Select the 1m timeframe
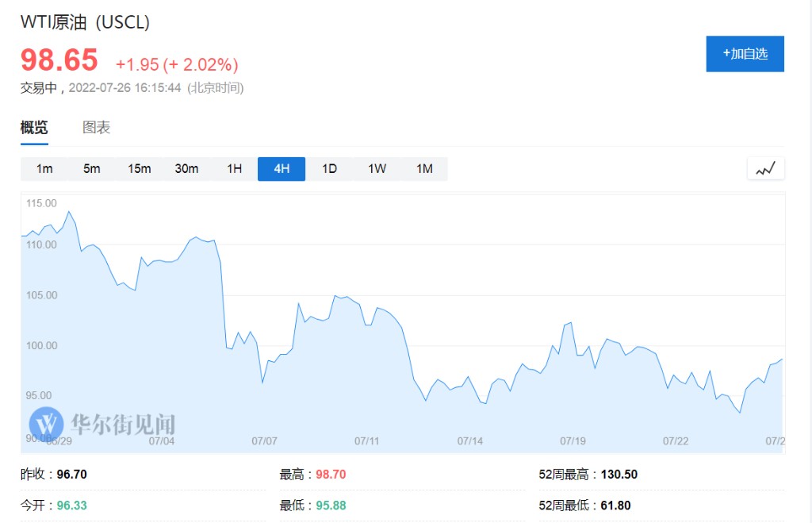 [44, 168]
